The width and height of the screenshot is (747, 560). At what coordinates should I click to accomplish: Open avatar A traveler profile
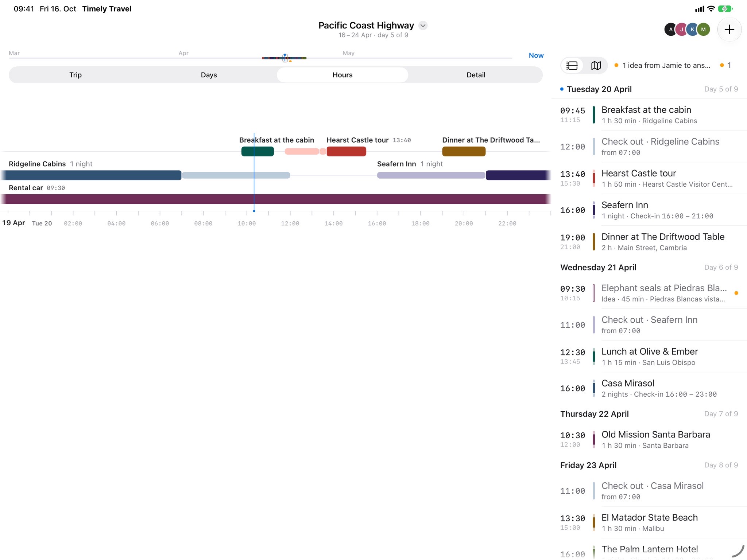[x=670, y=30]
